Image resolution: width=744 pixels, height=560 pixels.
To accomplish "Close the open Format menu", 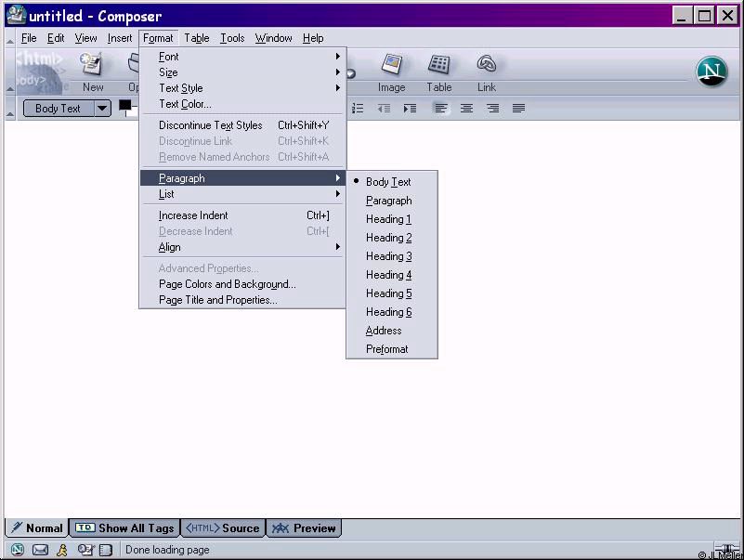I will coord(158,38).
